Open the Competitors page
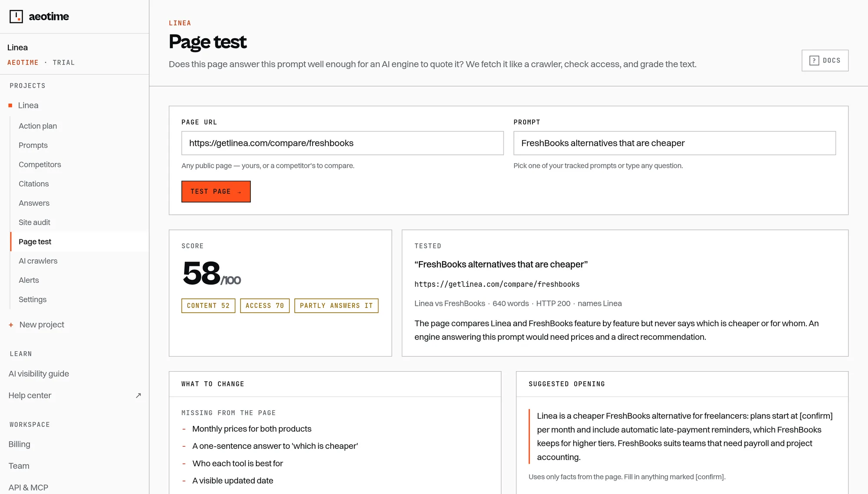This screenshot has height=494, width=868. tap(40, 164)
